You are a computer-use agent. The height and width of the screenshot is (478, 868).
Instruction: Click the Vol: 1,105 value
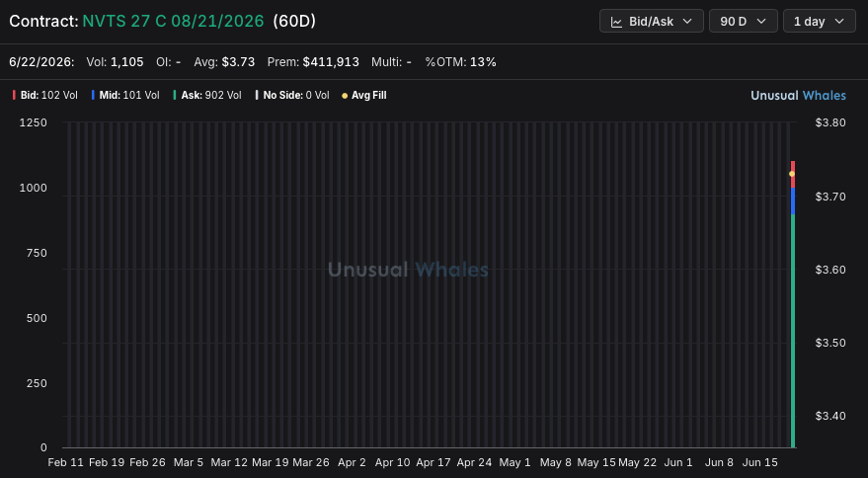pyautogui.click(x=115, y=62)
